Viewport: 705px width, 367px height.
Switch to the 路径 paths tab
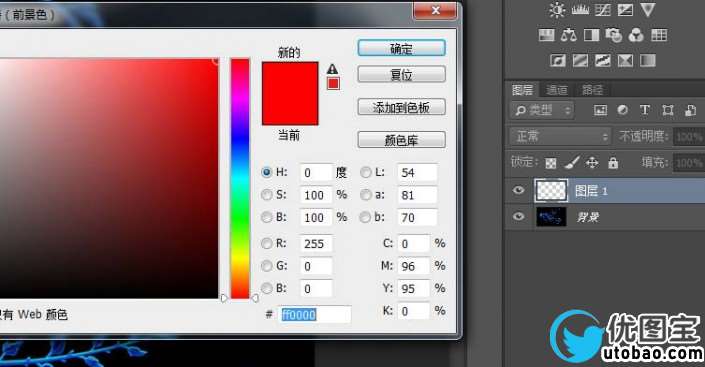pos(592,90)
